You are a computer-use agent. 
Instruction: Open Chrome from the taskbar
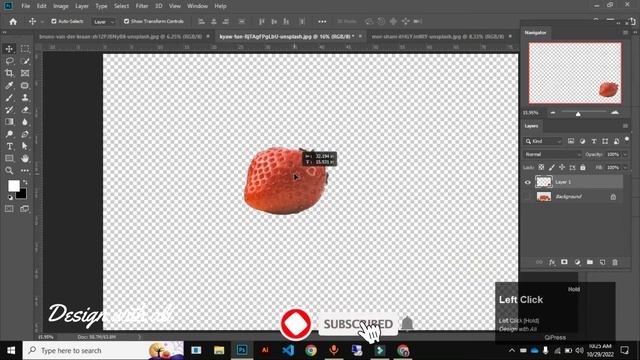point(311,350)
